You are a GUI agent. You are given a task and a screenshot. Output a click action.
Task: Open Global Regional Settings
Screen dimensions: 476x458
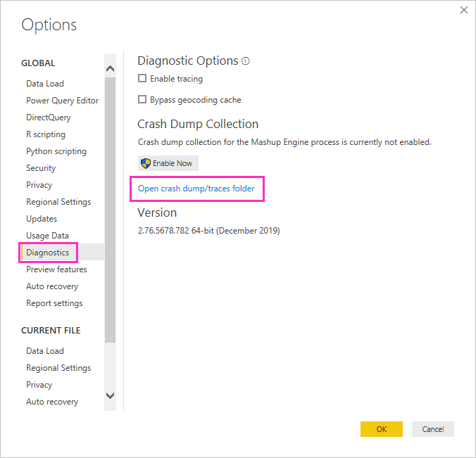(x=58, y=202)
